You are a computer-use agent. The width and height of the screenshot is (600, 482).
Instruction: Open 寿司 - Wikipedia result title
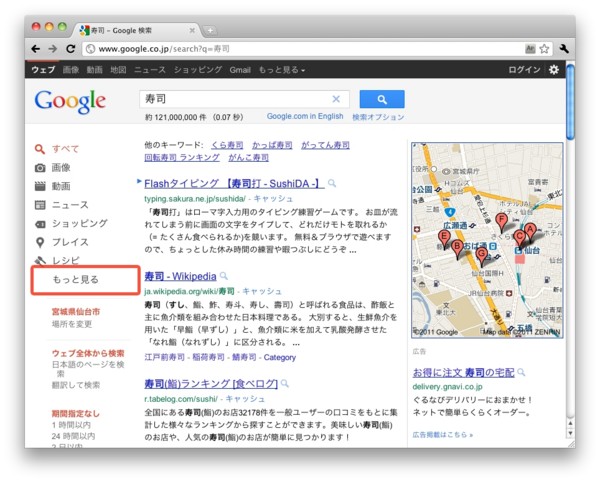pos(180,276)
